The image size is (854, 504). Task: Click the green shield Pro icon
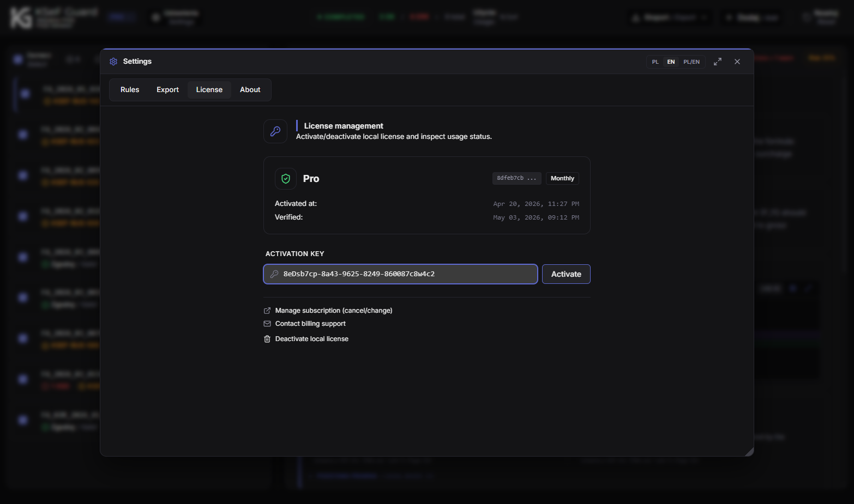click(286, 179)
